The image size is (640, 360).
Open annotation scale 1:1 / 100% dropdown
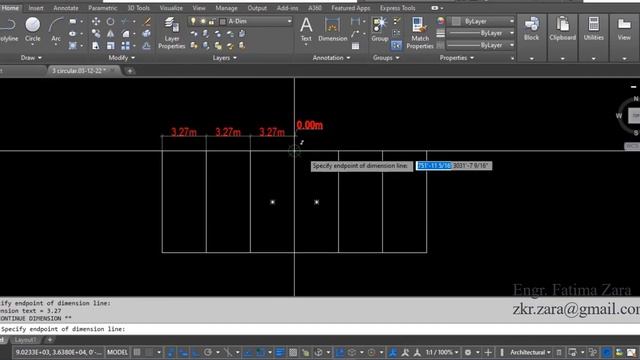pyautogui.click(x=442, y=352)
